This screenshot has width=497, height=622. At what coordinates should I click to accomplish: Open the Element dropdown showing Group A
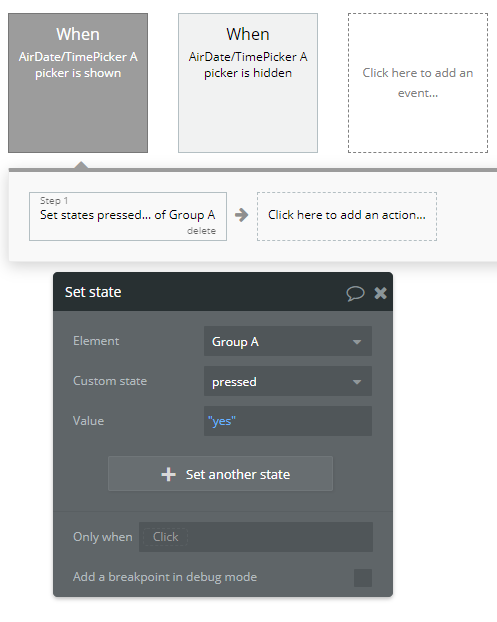pyautogui.click(x=288, y=341)
